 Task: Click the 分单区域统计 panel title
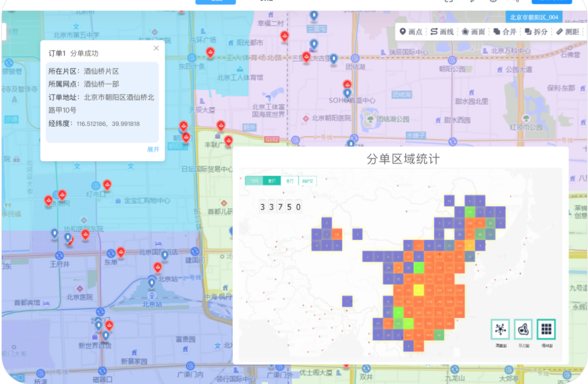(x=403, y=159)
